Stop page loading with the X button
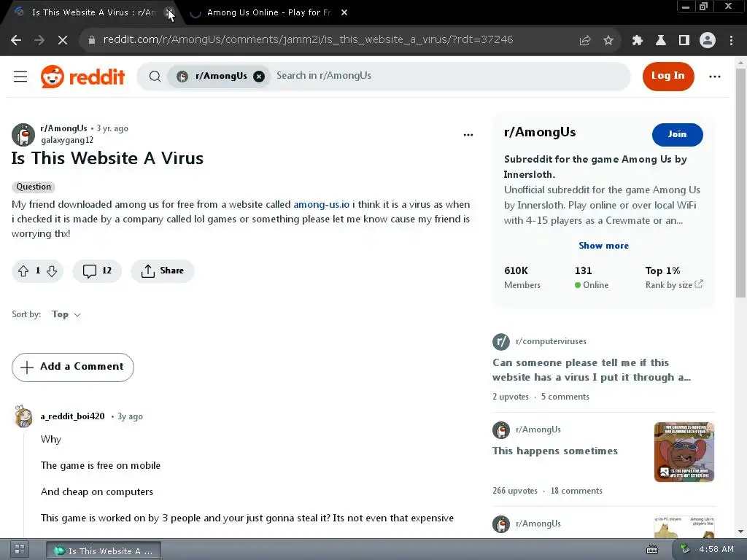 pos(63,41)
